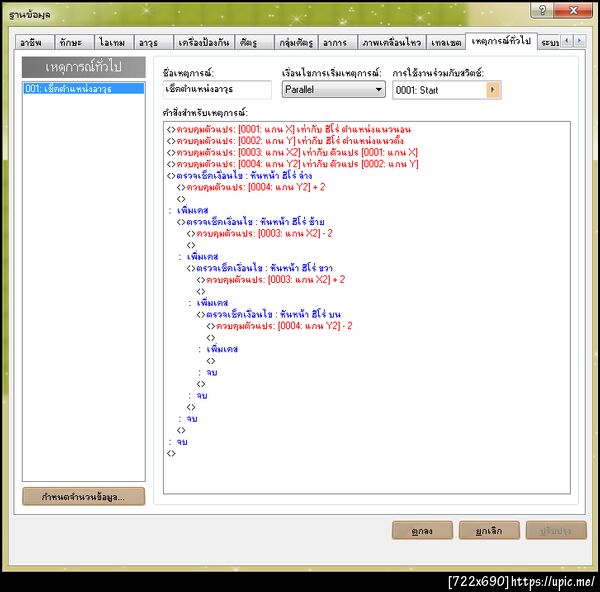The image size is (600, 592).
Task: Open the ภาพเคลื่อนไหว tab
Action: [x=392, y=42]
